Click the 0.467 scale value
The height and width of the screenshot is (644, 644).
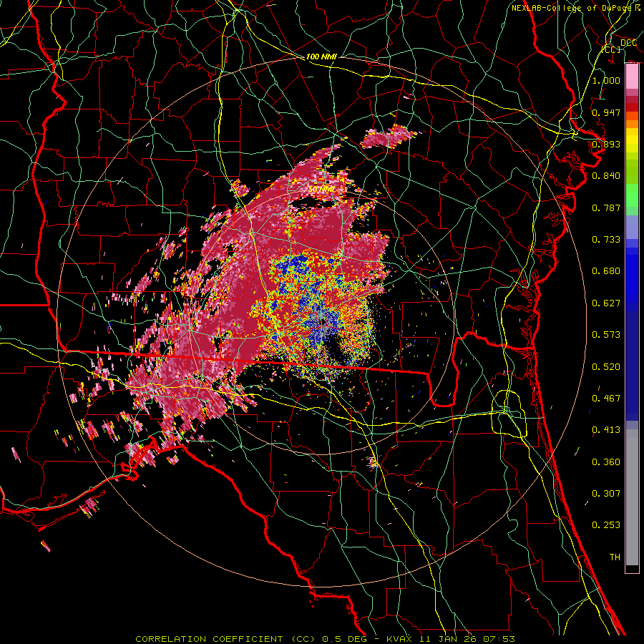(606, 399)
